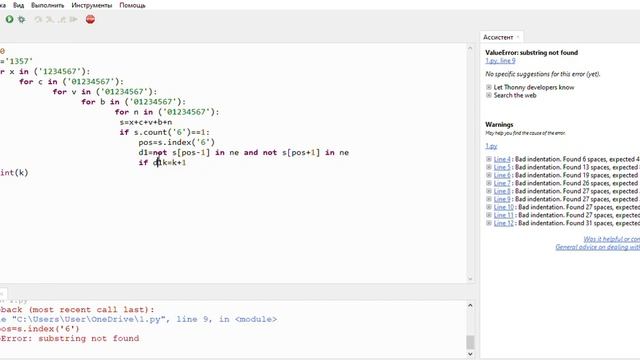Click the code line starting with 'd1=not s[pos-1]'

click(x=243, y=153)
